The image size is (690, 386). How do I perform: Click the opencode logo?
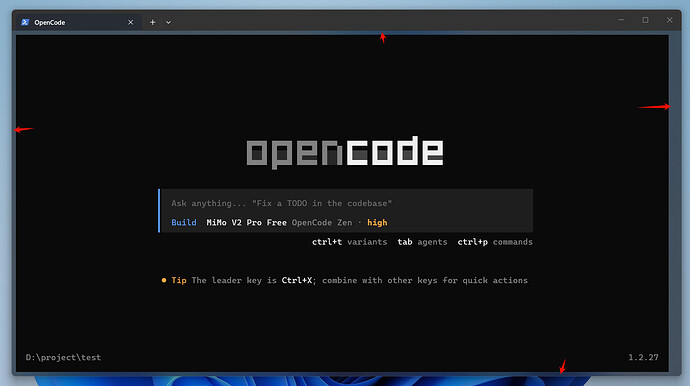coord(345,152)
